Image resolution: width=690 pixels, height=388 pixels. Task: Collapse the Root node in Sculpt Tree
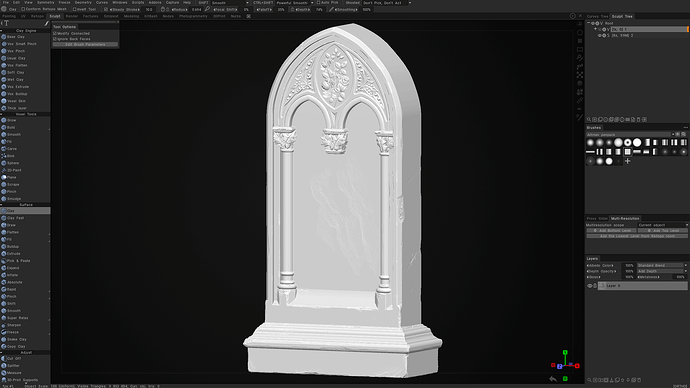click(x=589, y=23)
